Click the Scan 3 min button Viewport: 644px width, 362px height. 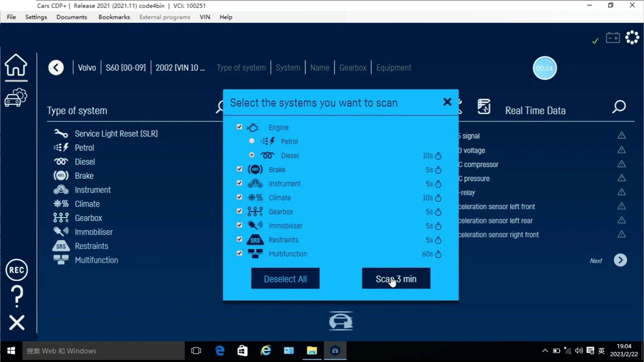tap(396, 279)
